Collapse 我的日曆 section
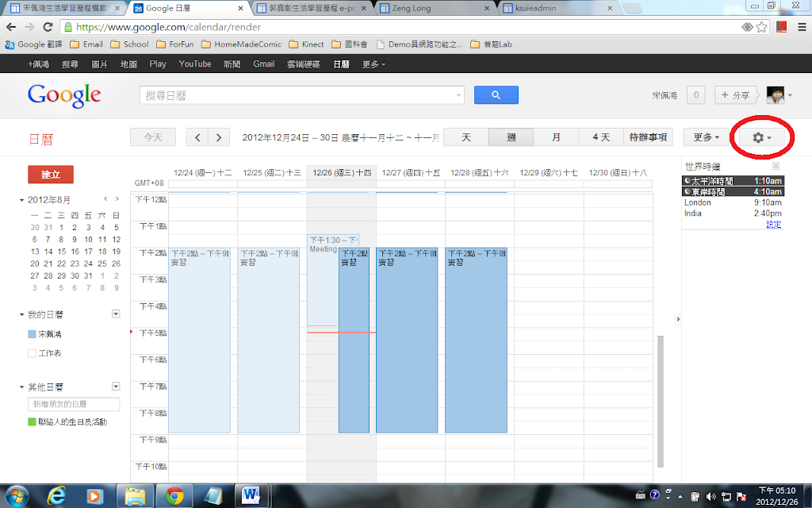 (21, 314)
